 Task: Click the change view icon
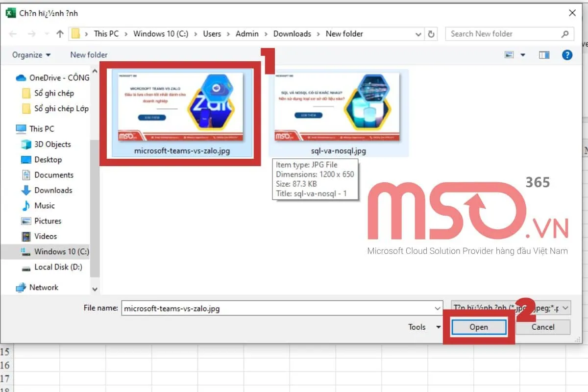[x=510, y=55]
